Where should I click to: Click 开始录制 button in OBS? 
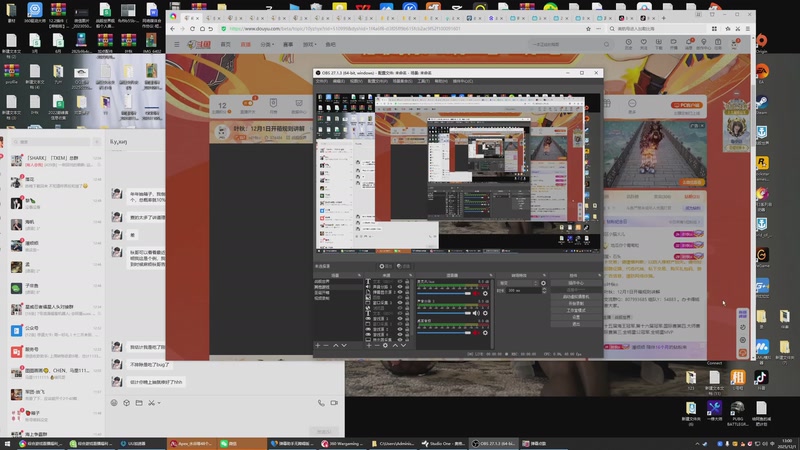pyautogui.click(x=576, y=303)
